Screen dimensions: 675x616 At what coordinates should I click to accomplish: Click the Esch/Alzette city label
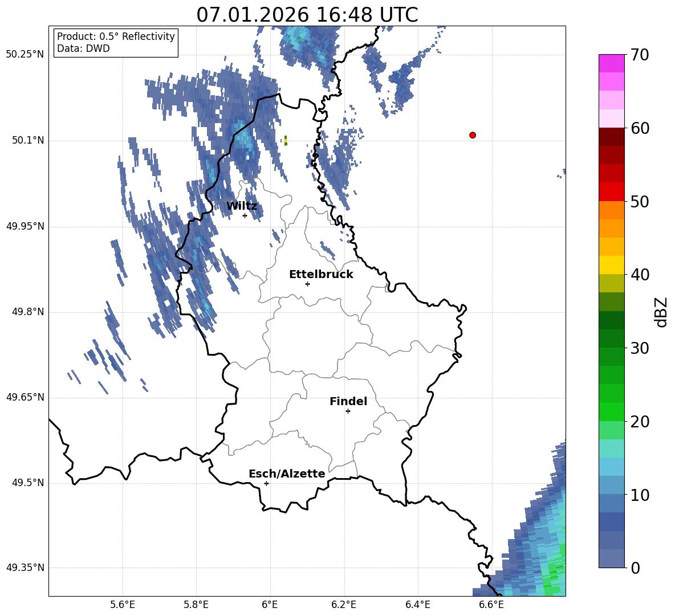[287, 474]
